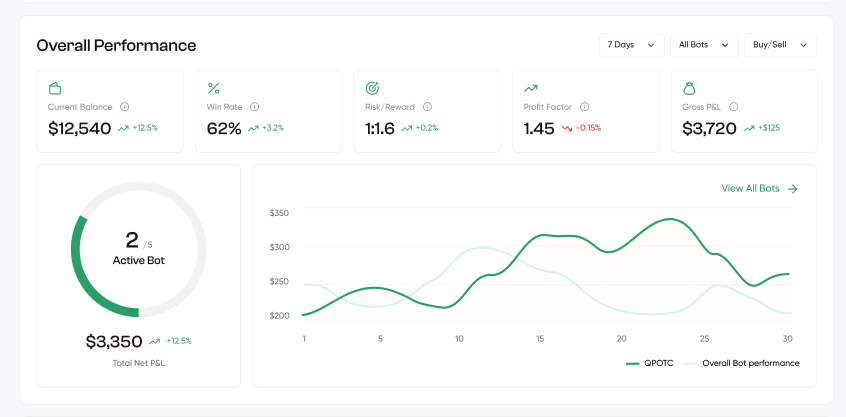Click the wallet icon above Current Balance

pos(55,88)
